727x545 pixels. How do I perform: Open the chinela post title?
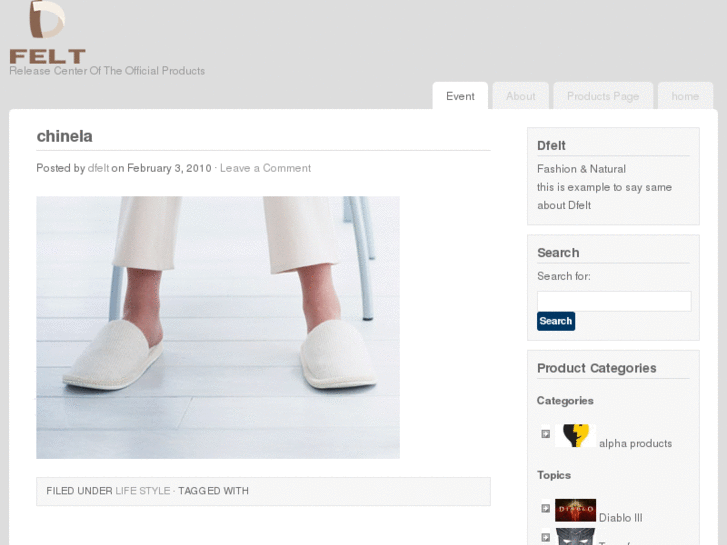pos(64,136)
